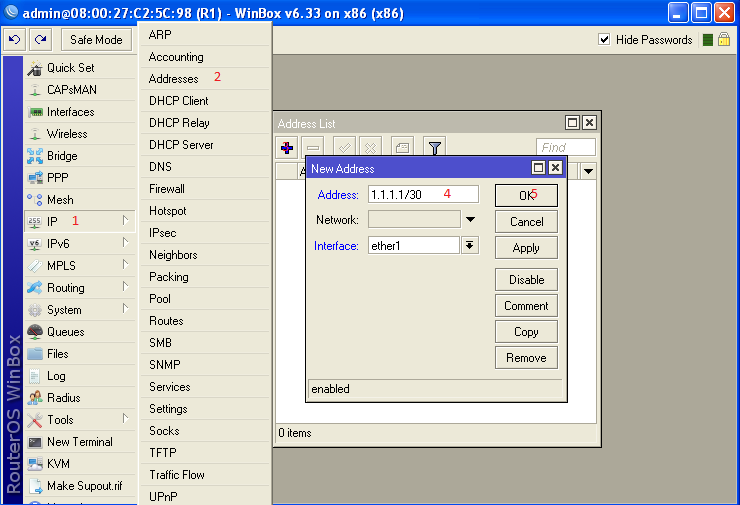Click the Copy button
Viewport: 740px width, 505px height.
(526, 332)
